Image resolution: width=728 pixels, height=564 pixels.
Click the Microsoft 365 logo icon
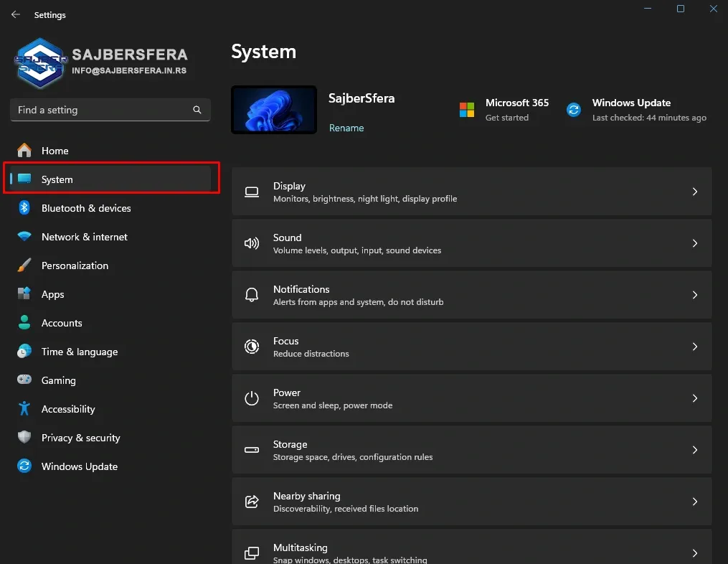tap(467, 110)
